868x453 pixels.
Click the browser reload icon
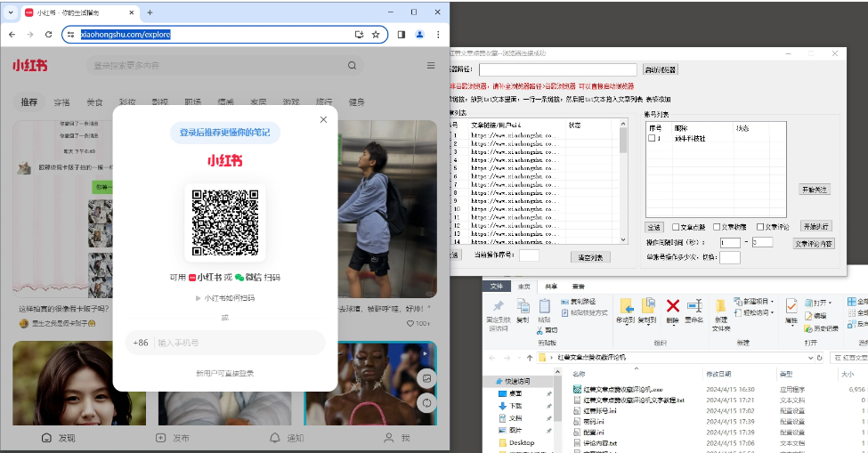click(49, 35)
